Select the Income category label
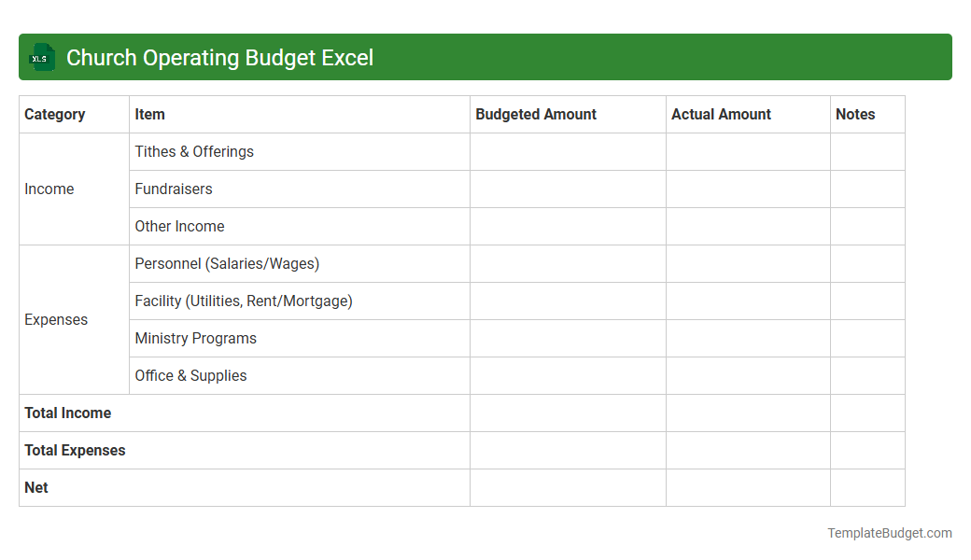Image resolution: width=971 pixels, height=560 pixels. click(49, 189)
